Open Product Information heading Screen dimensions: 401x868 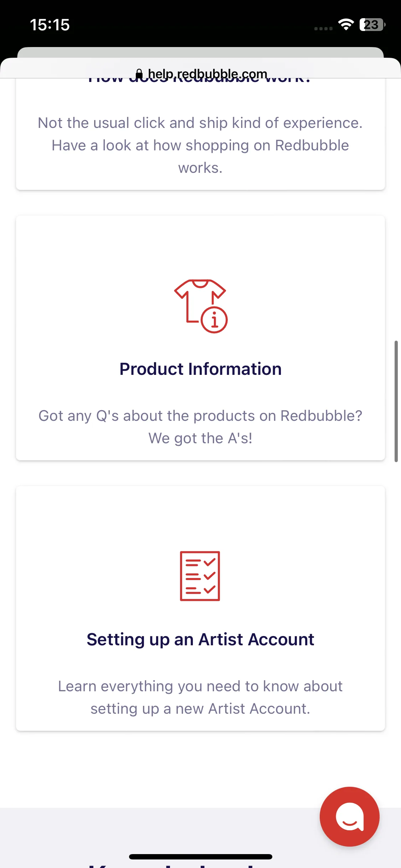point(200,369)
